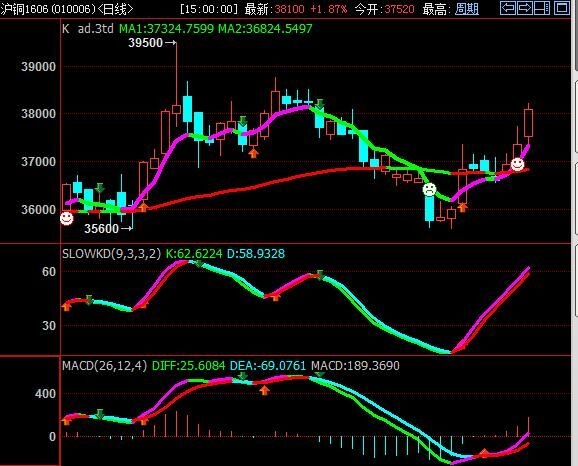The width and height of the screenshot is (578, 466).
Task: Toggle the split panel layout icon
Action: [x=542, y=8]
